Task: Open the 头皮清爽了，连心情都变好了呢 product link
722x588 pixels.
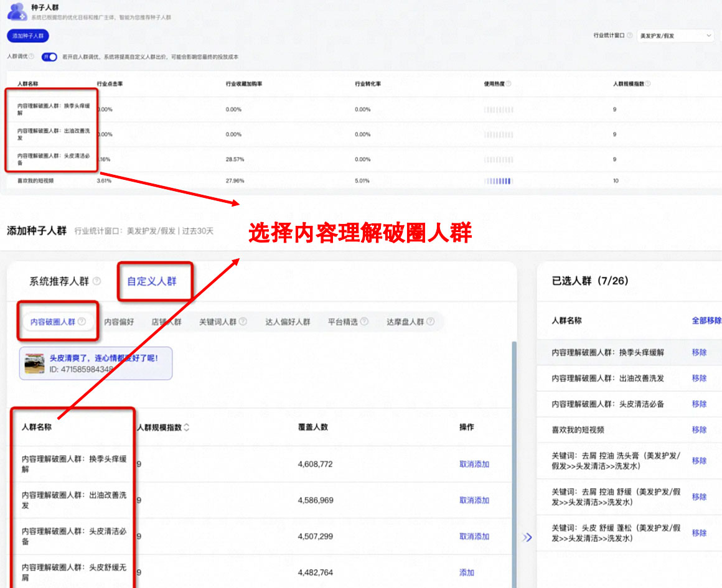Action: click(x=103, y=358)
